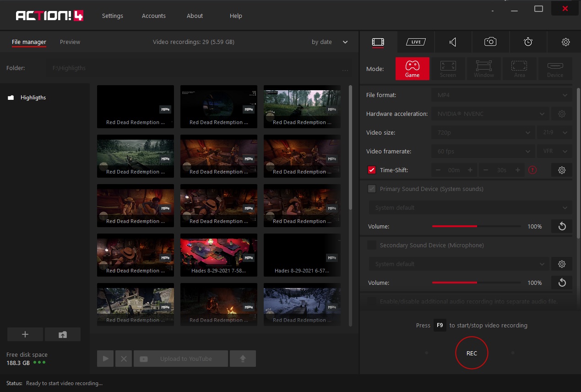Open the About menu
The width and height of the screenshot is (581, 392).
click(x=195, y=16)
